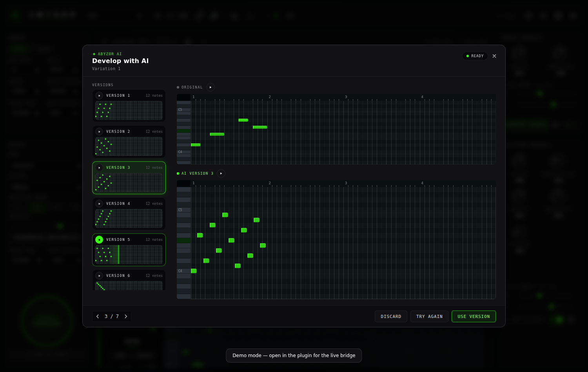Click the Demo mode notification toast
Screen dimensions: 588x372
coord(294,356)
